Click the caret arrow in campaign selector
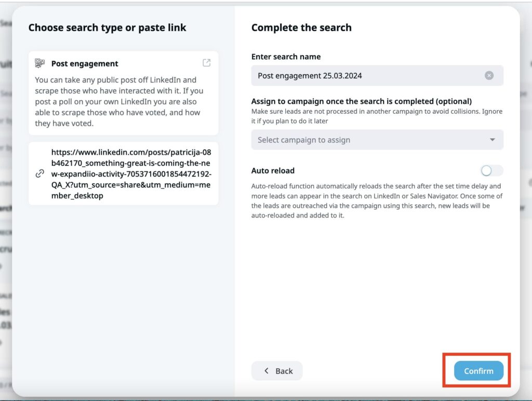Viewport: 532px width, 401px height. (492, 140)
